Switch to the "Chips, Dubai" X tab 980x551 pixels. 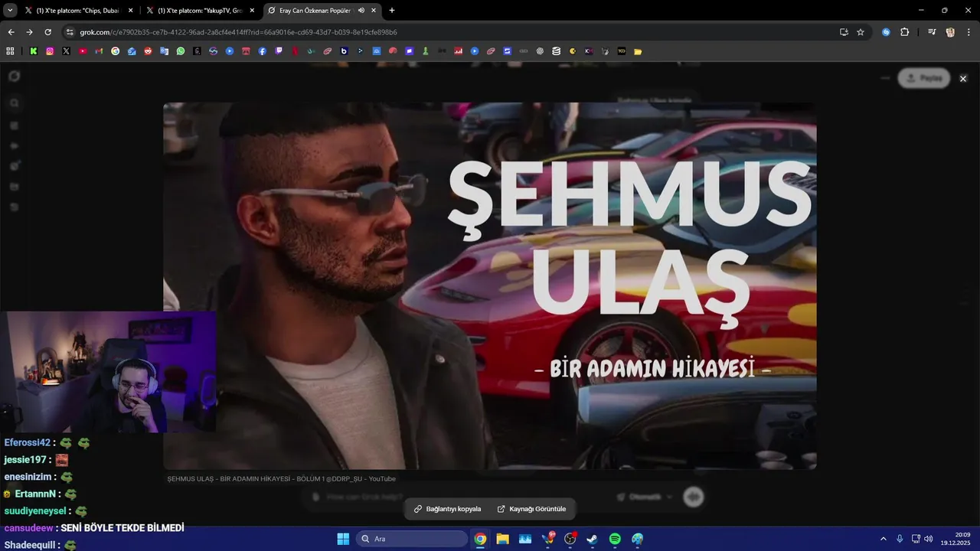coord(78,11)
